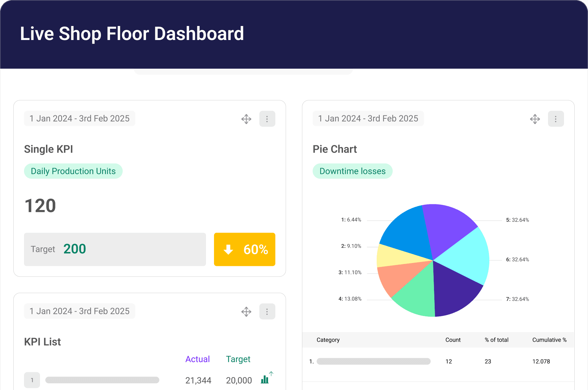Click the down arrow in 60% badge

point(228,249)
